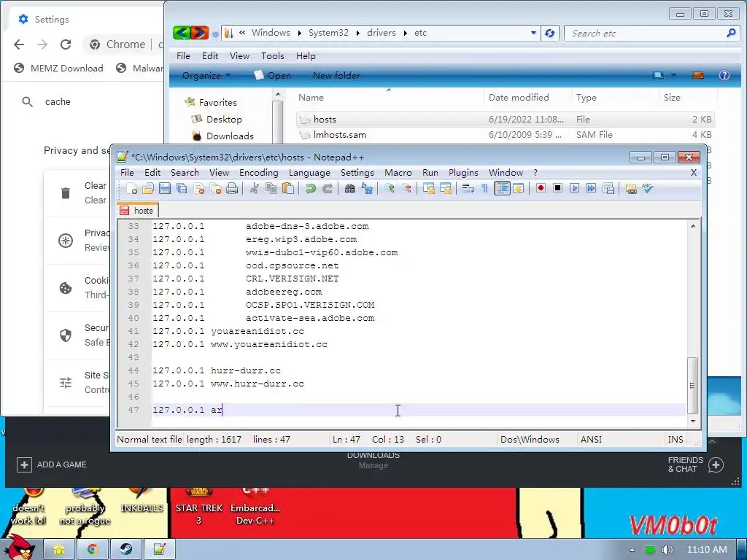The width and height of the screenshot is (747, 560).
Task: Start macro recording with red circle icon
Action: [541, 188]
